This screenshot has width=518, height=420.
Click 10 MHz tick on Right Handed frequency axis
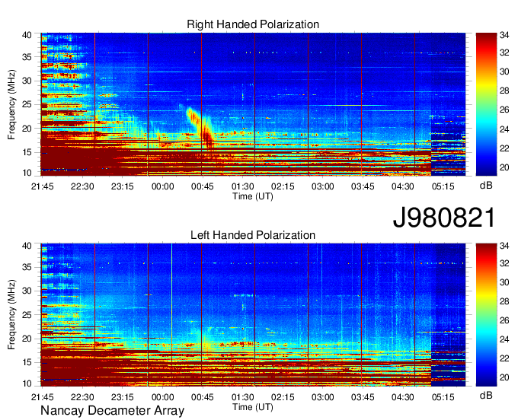(27, 173)
